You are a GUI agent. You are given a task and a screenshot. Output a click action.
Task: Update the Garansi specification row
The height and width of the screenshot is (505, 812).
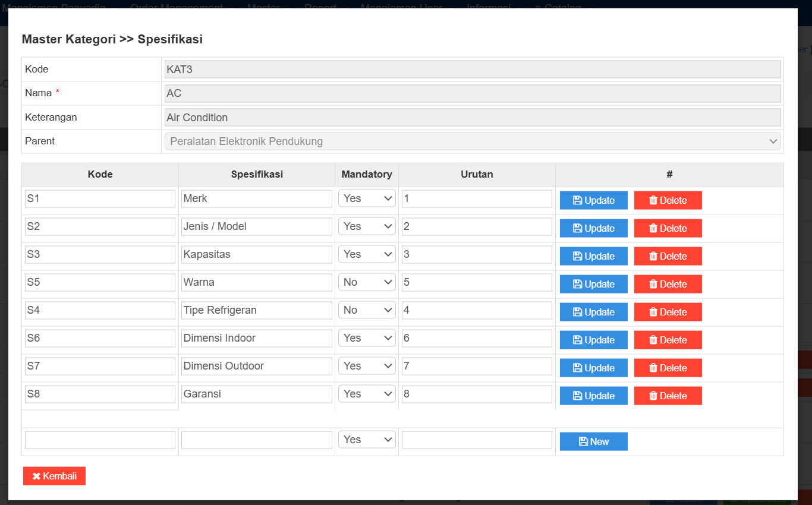593,396
